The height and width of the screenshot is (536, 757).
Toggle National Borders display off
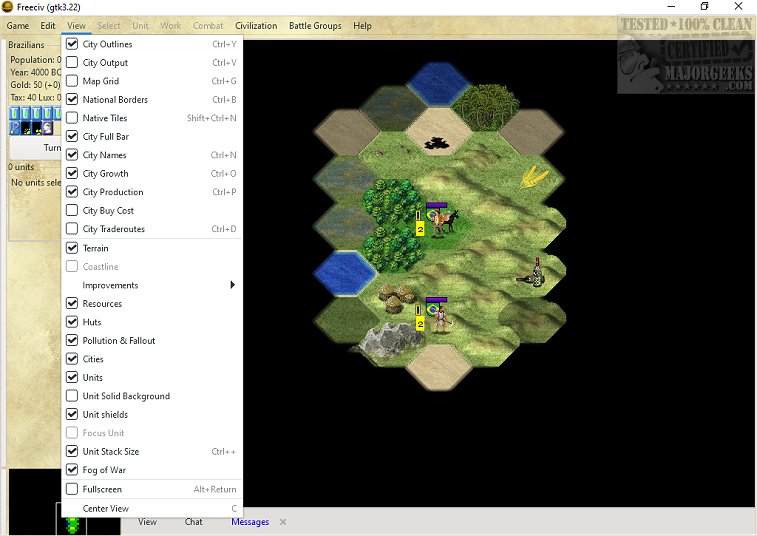pyautogui.click(x=72, y=99)
